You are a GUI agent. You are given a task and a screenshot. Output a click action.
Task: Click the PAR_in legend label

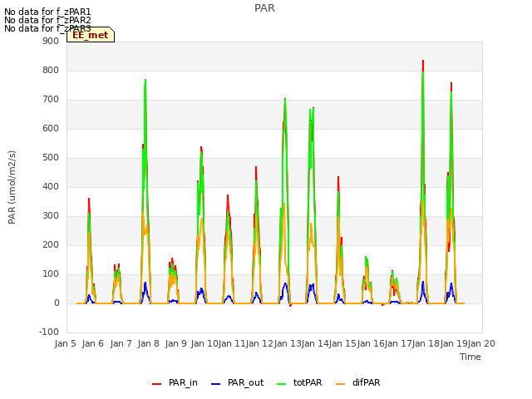(x=183, y=382)
